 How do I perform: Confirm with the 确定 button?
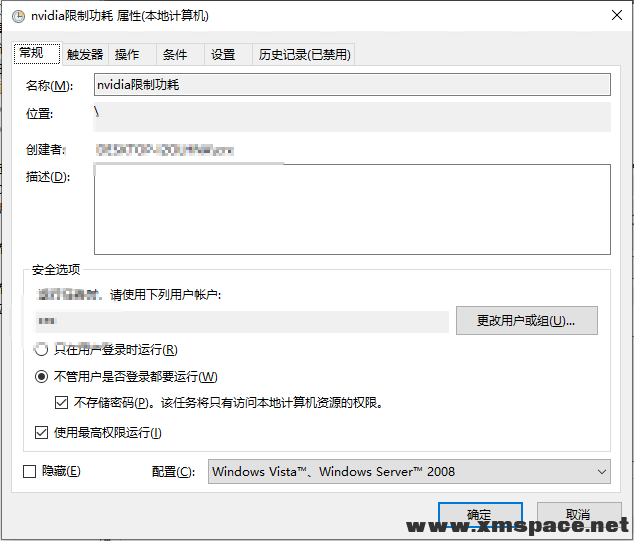tap(480, 515)
